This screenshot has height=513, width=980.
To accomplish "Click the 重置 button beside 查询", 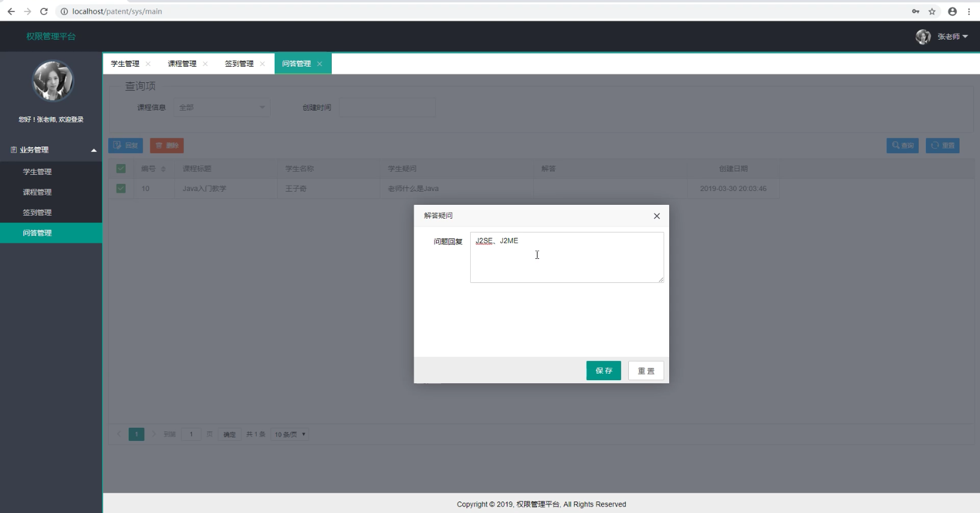I will pyautogui.click(x=942, y=145).
